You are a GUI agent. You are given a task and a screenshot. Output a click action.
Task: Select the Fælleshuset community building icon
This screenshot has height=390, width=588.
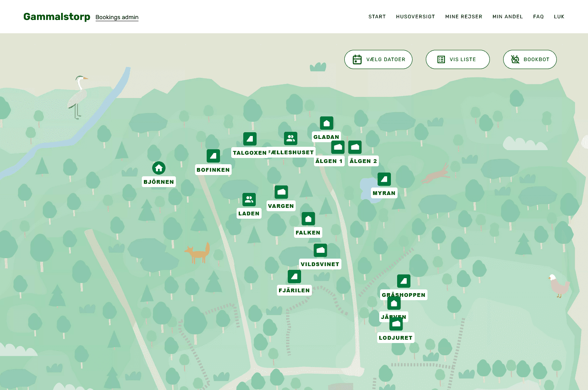(290, 138)
